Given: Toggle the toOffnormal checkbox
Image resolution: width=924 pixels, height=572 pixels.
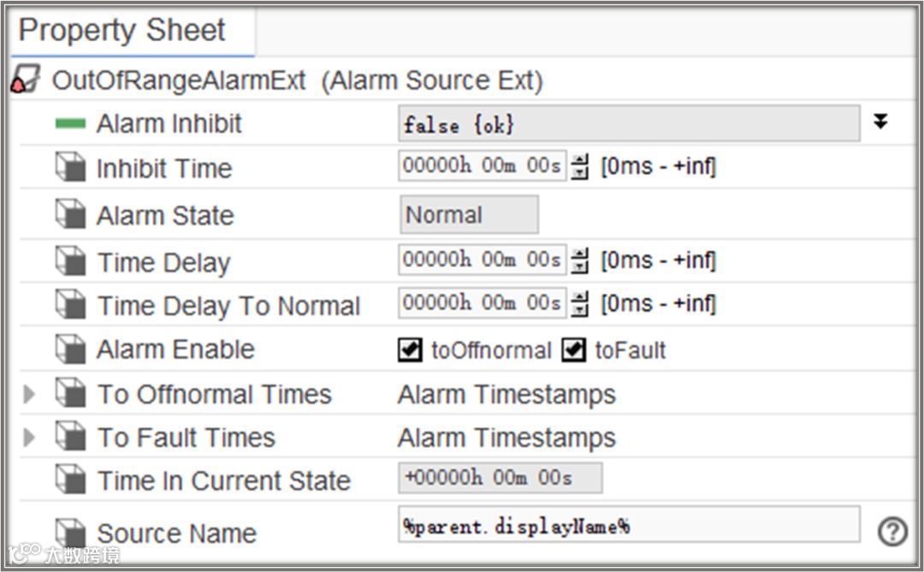Looking at the screenshot, I should coord(410,349).
